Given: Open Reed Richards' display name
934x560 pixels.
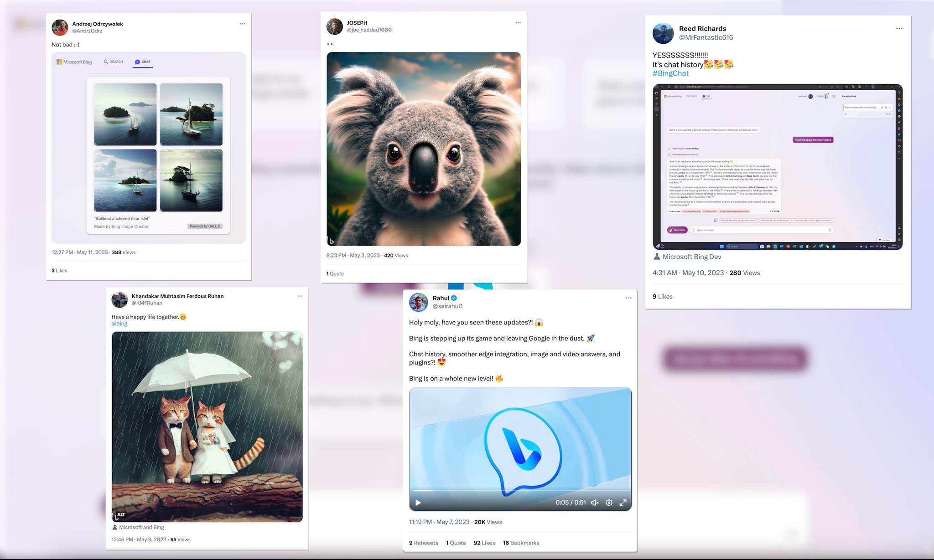Looking at the screenshot, I should (702, 28).
